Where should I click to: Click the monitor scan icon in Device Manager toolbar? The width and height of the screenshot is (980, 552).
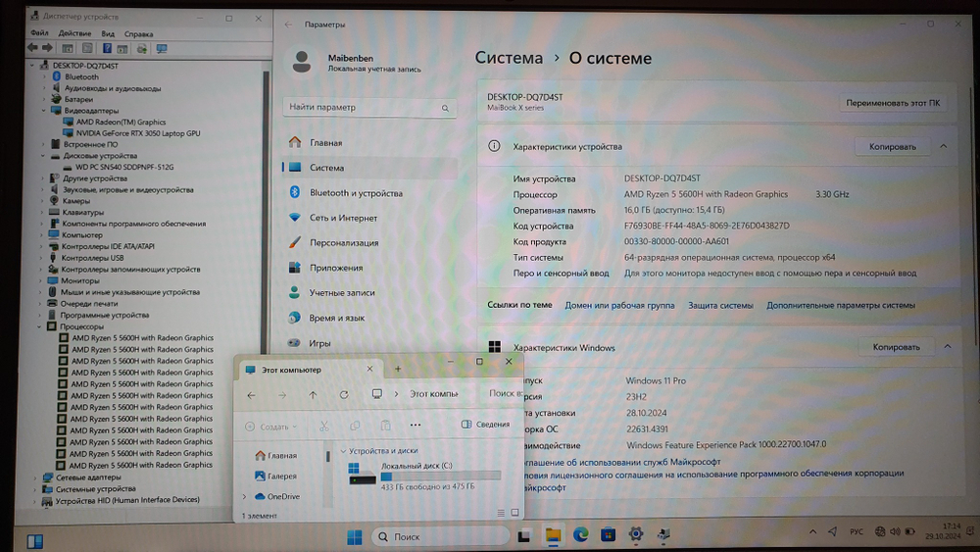tap(162, 48)
